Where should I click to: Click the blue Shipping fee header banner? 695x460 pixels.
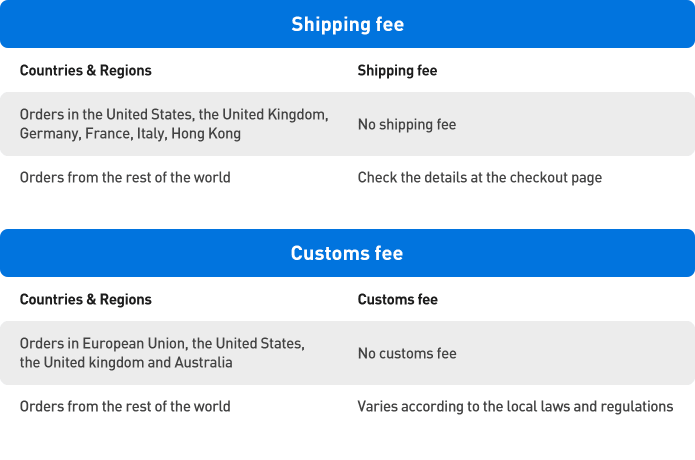point(348,24)
